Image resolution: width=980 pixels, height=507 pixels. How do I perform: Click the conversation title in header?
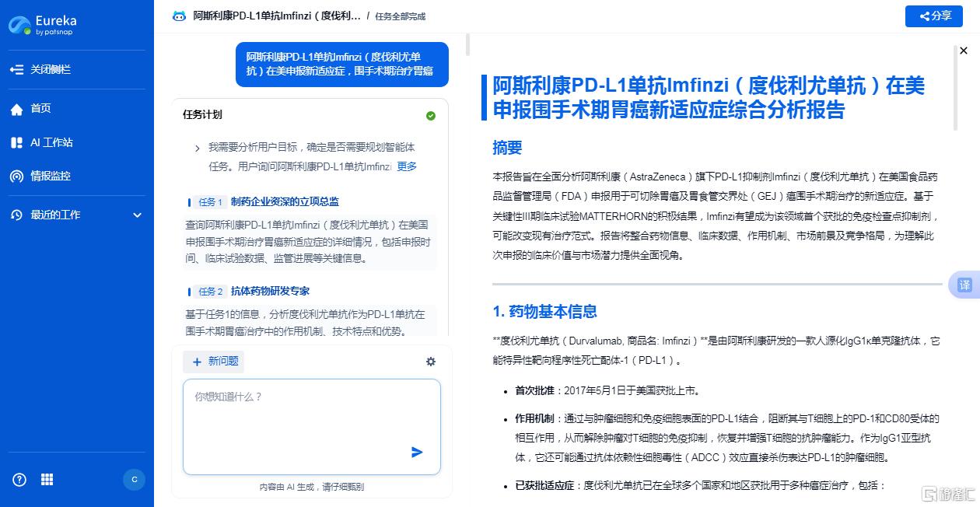click(277, 16)
